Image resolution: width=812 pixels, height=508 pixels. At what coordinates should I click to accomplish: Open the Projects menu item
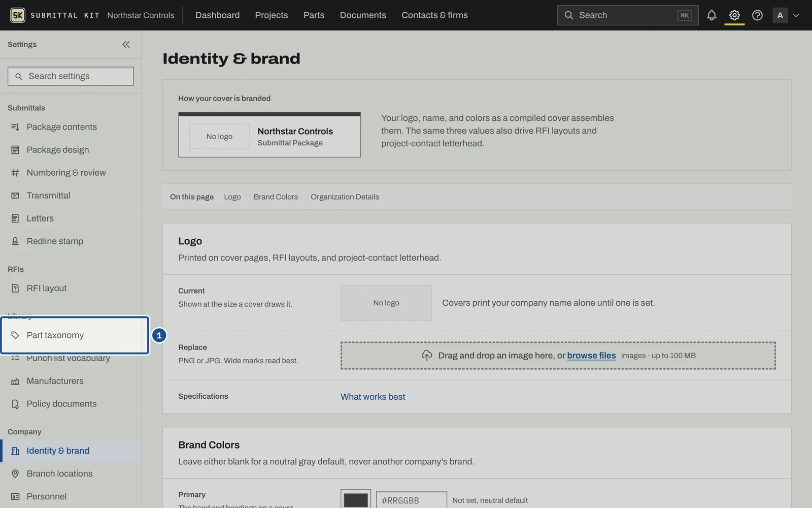tap(272, 15)
